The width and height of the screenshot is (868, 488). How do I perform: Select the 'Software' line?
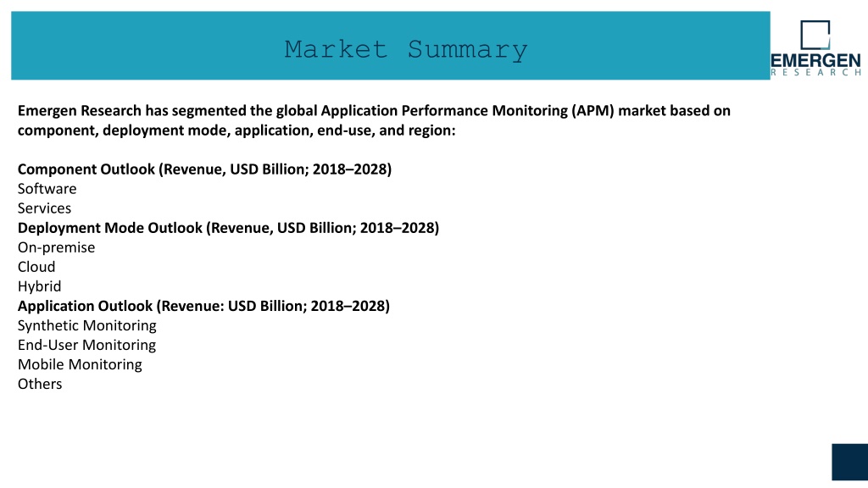pyautogui.click(x=47, y=189)
